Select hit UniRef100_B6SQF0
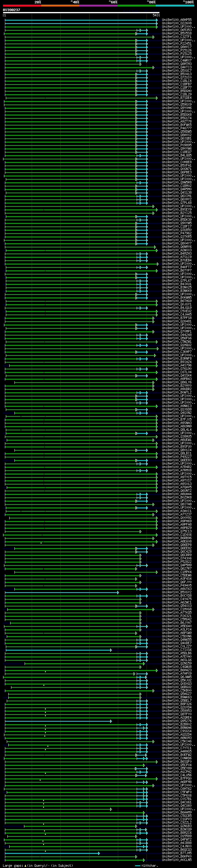Viewport: 197px width, 868px height. 177,761
